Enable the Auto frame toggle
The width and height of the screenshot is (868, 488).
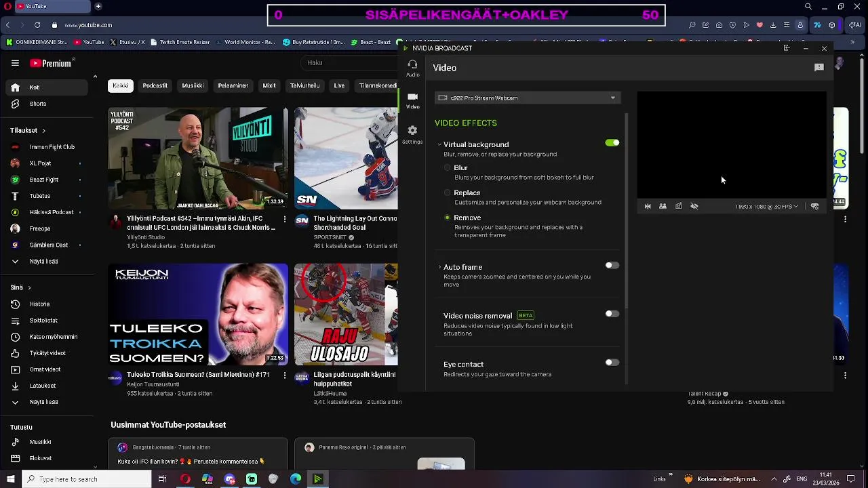pos(612,266)
